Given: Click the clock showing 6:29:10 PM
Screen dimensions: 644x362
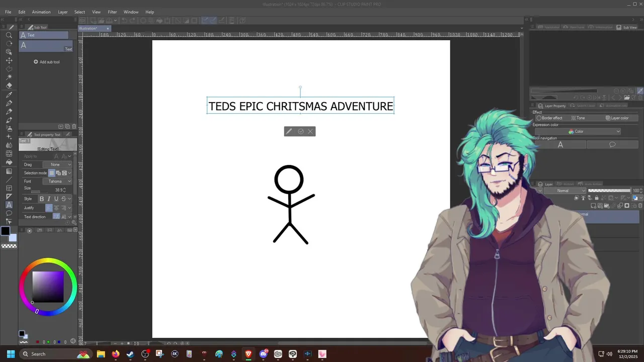Looking at the screenshot, I should (x=627, y=351).
